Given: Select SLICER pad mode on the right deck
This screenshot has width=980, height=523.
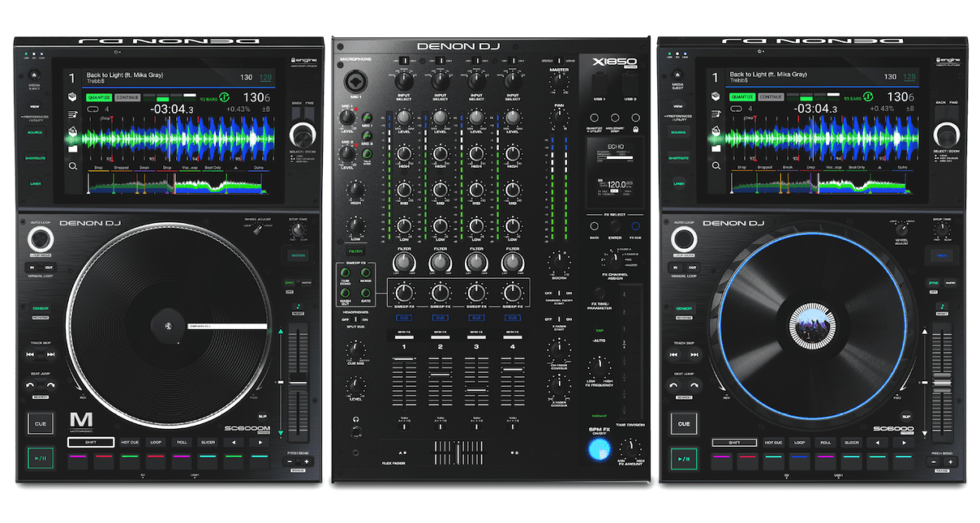Looking at the screenshot, I should pos(851,443).
